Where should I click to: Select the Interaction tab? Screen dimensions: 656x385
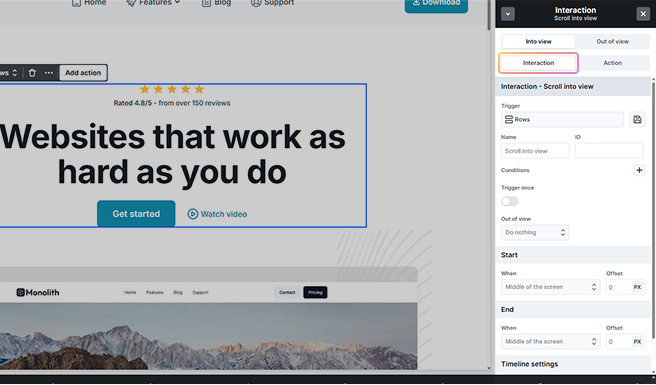click(538, 63)
